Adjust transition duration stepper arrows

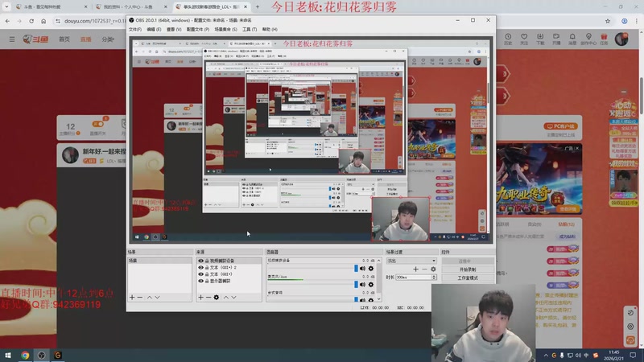coord(434,278)
